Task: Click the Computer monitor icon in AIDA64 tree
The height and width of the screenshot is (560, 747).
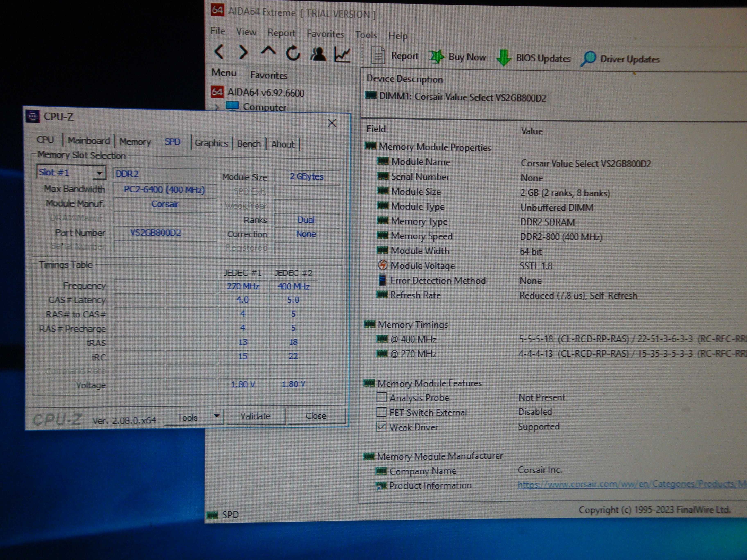Action: tap(232, 106)
